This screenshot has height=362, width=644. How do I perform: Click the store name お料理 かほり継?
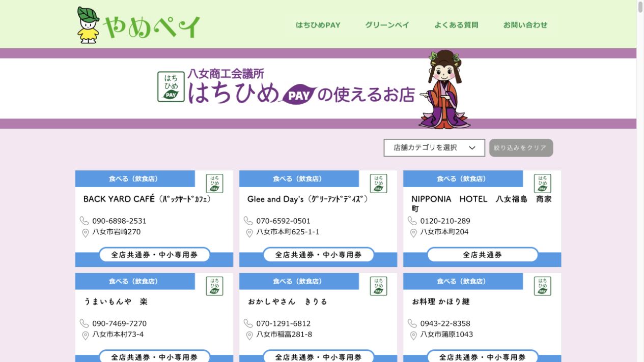pos(441,301)
